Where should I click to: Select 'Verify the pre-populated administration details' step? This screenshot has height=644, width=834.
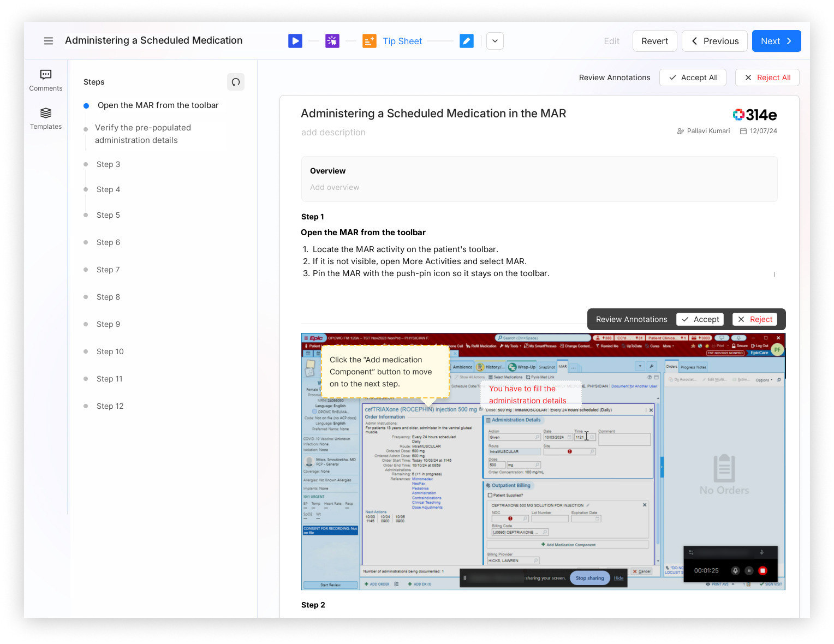(x=143, y=134)
